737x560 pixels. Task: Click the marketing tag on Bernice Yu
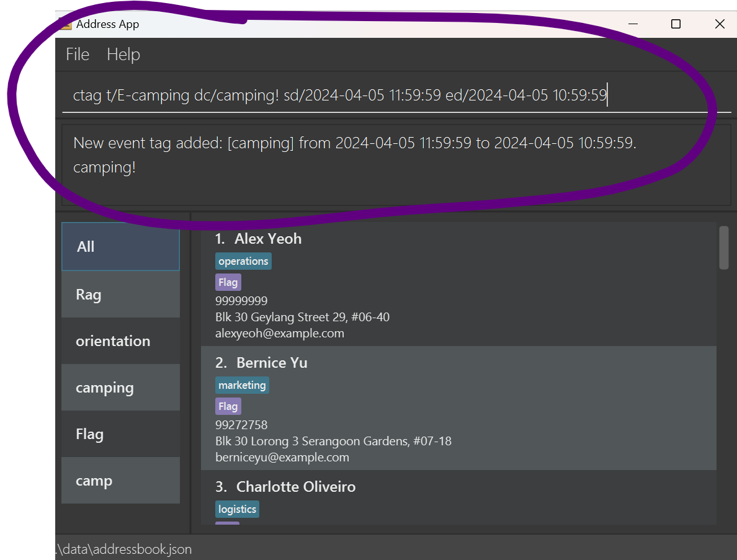242,385
